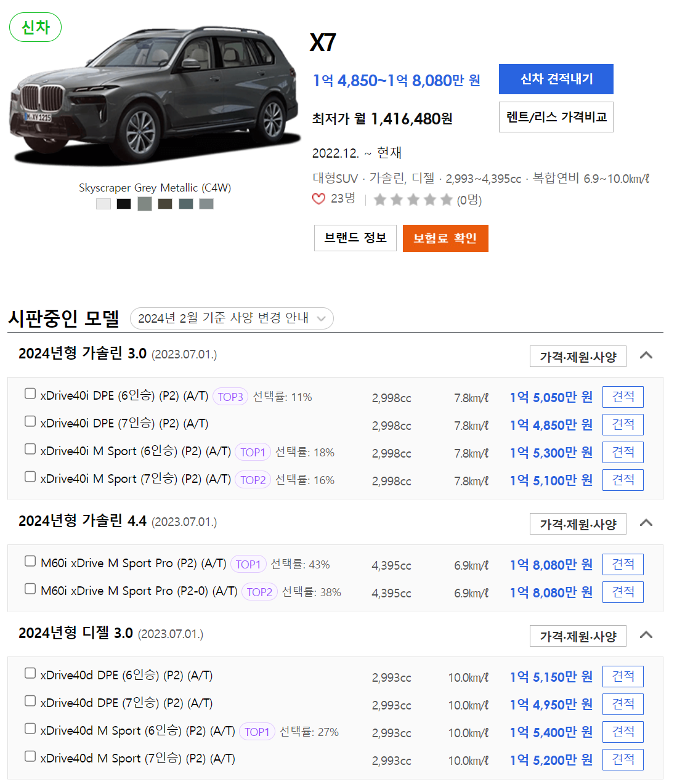
Task: Open 가격·제원·사양 for 가솔린 4.4
Action: point(578,524)
